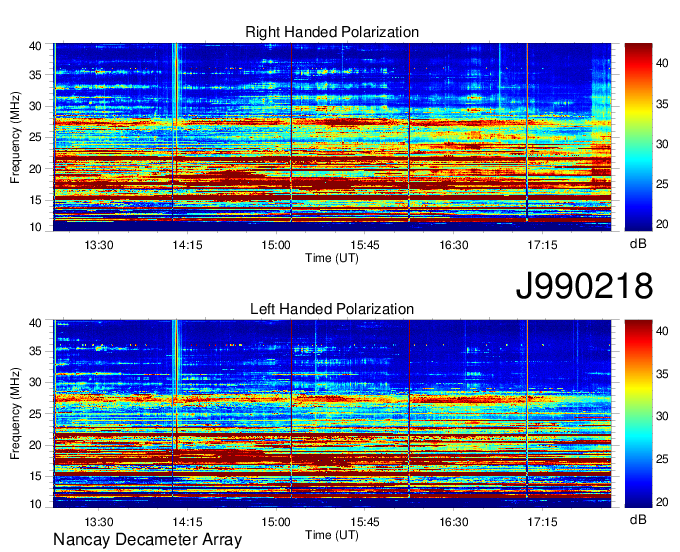Click the 13:30 tick under the left-handed plot

click(x=99, y=521)
